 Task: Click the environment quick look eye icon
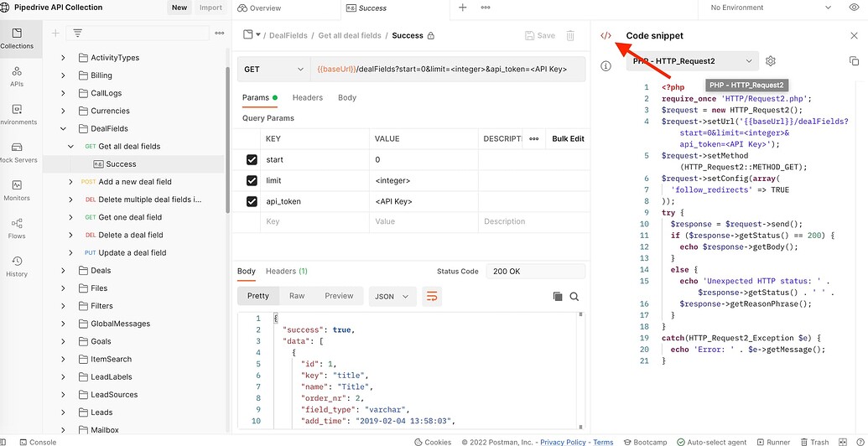click(x=854, y=8)
